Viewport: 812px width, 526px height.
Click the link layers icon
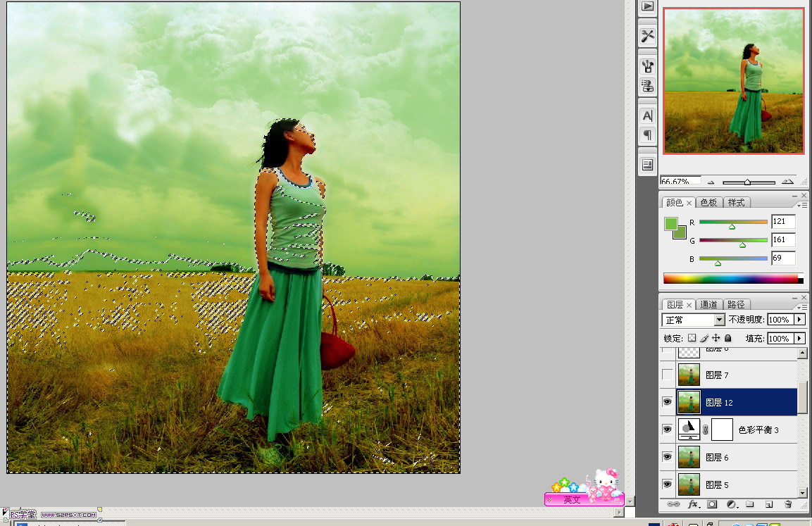tap(673, 504)
